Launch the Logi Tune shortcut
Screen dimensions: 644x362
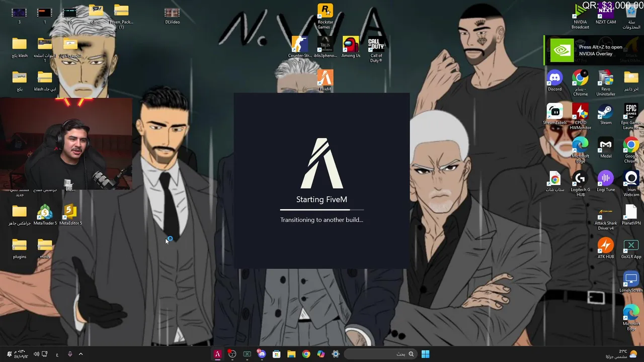605,181
